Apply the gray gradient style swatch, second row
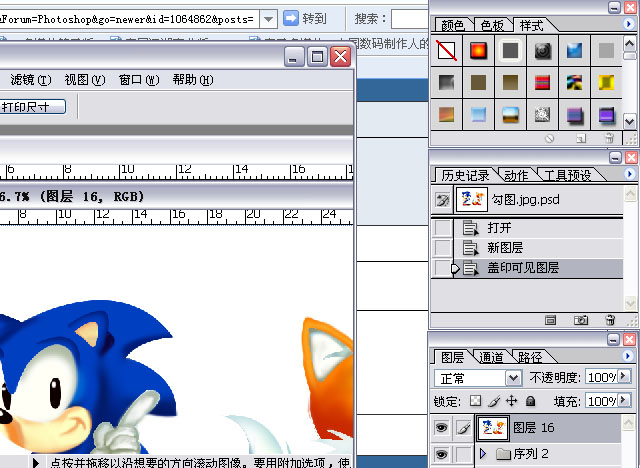Viewport: 640px width, 468px height. point(447,82)
